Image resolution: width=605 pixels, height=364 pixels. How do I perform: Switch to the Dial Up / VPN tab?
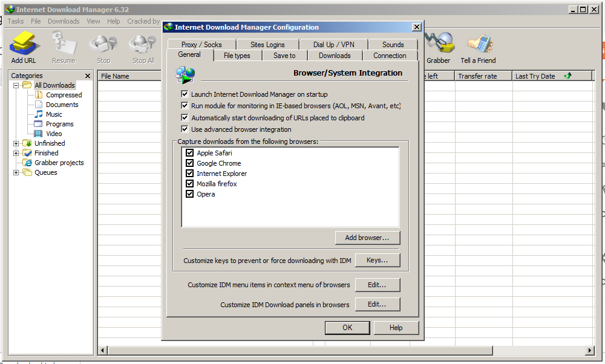coord(334,44)
